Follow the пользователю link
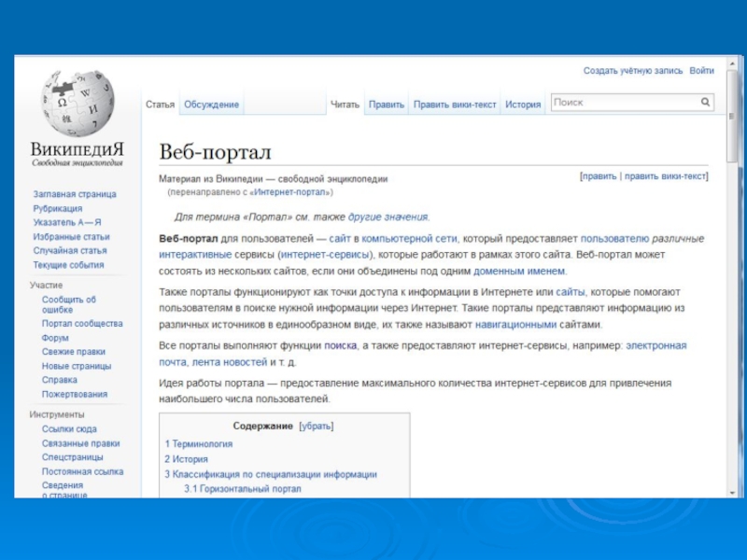This screenshot has width=747, height=560. point(614,239)
